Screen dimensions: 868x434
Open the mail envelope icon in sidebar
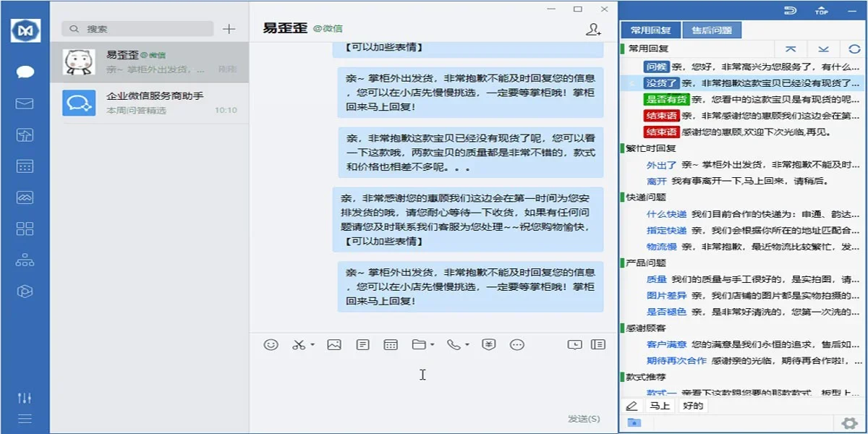[25, 103]
